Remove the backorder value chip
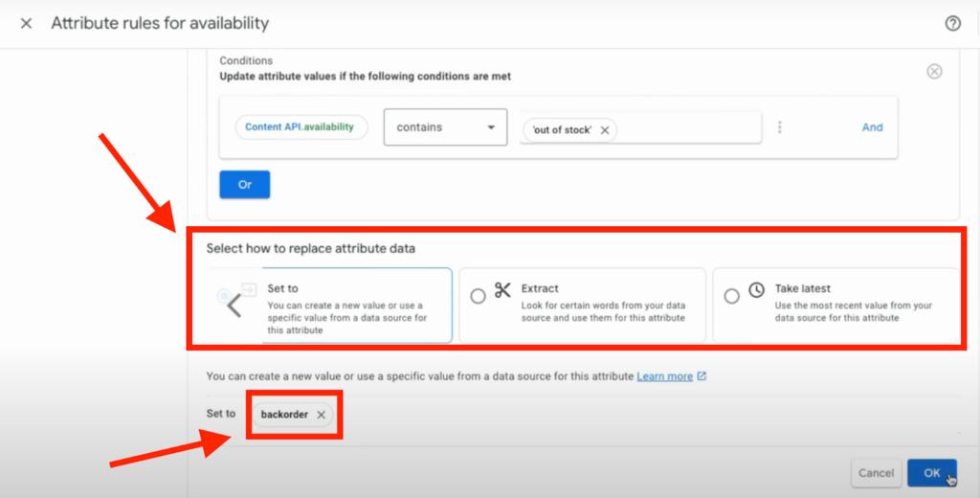The image size is (980, 498). tap(321, 414)
